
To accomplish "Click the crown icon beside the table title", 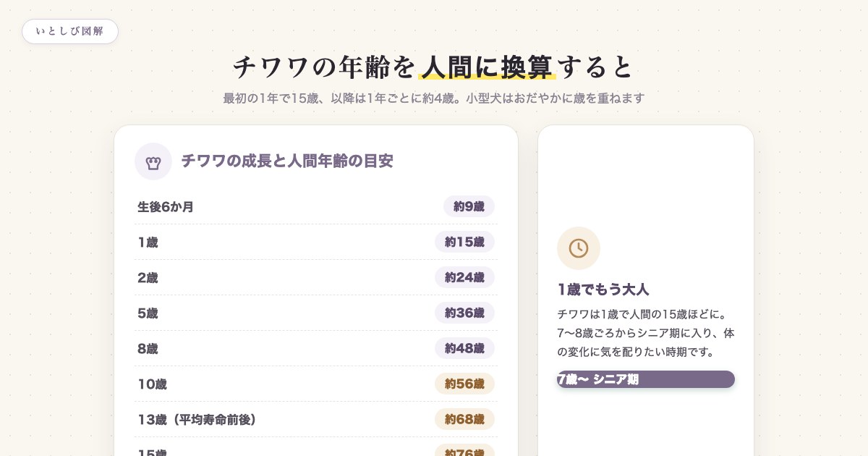I will [153, 161].
